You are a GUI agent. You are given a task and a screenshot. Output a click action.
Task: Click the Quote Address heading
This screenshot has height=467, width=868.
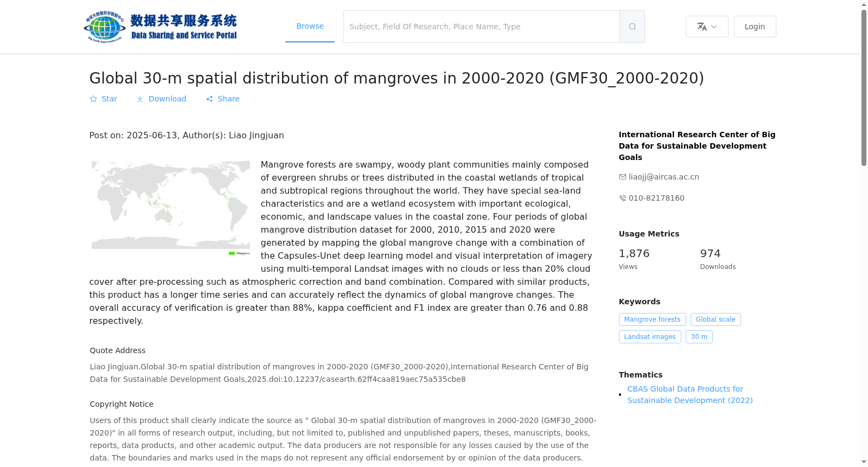pyautogui.click(x=118, y=350)
